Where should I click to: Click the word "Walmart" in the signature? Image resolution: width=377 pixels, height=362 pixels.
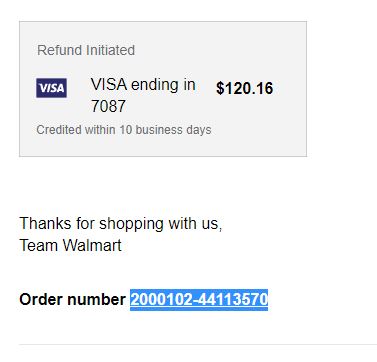click(x=92, y=246)
